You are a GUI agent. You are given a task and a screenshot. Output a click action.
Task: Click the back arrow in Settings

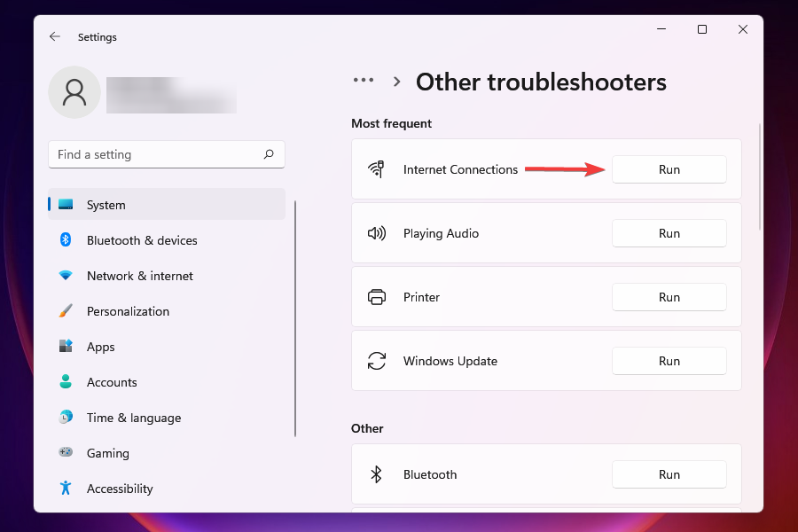pyautogui.click(x=55, y=36)
